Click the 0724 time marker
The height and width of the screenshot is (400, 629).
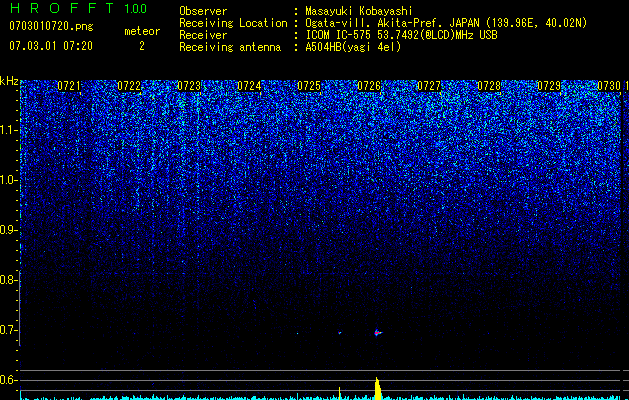point(249,86)
